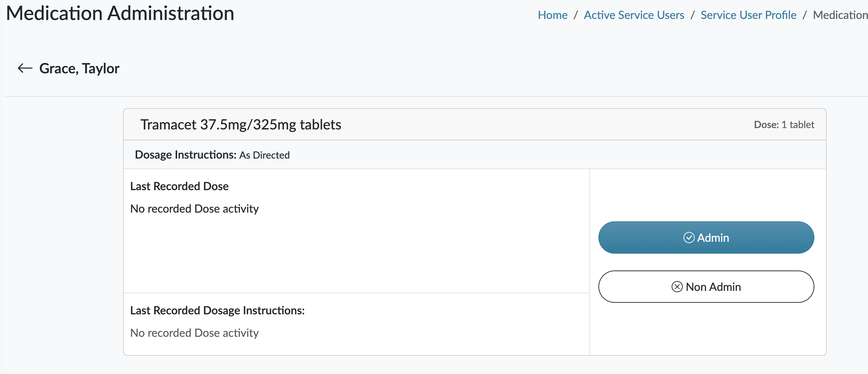Click the Last Recorded Dosage Instructions heading

[x=217, y=310]
